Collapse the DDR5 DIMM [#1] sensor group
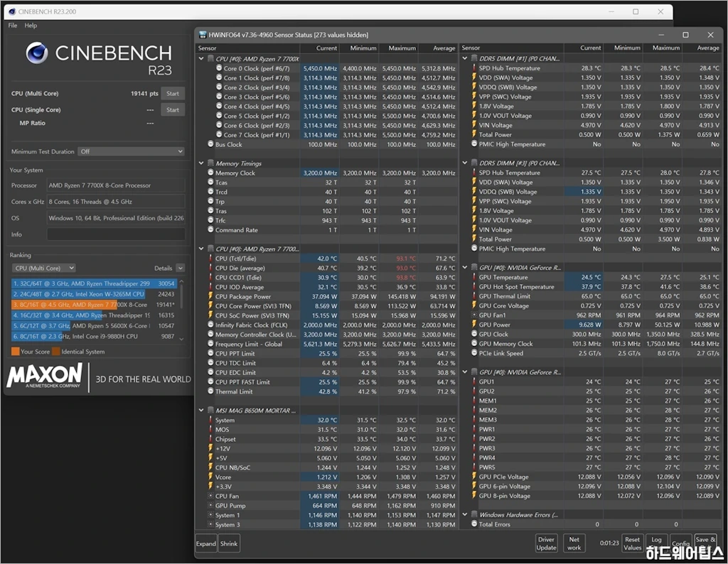728x564 pixels. [465, 58]
